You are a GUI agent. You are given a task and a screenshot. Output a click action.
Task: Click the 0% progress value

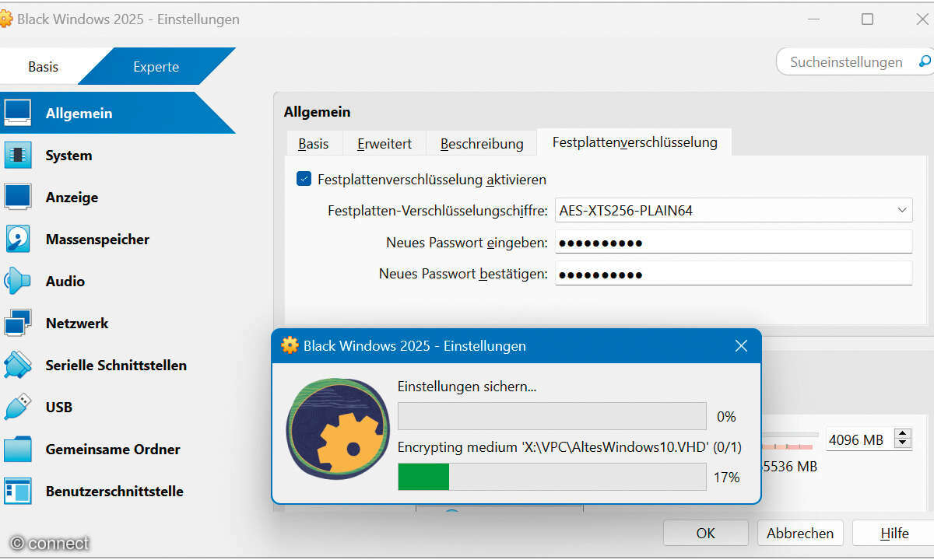(726, 417)
